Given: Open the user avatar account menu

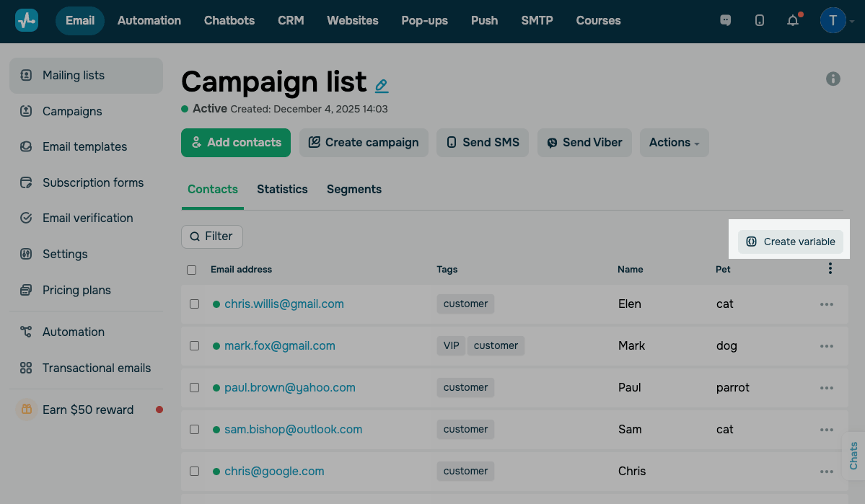Looking at the screenshot, I should [x=834, y=20].
